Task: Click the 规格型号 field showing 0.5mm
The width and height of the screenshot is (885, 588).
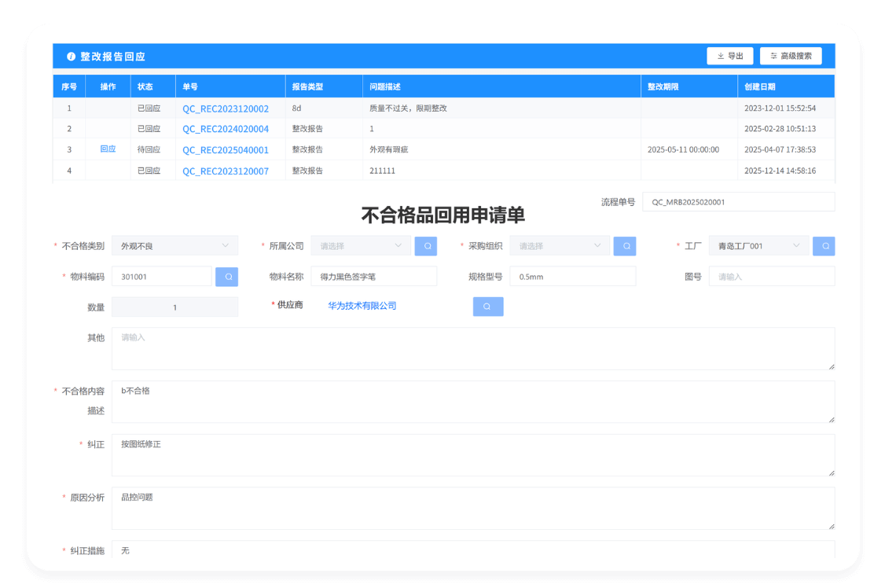Action: coord(573,276)
